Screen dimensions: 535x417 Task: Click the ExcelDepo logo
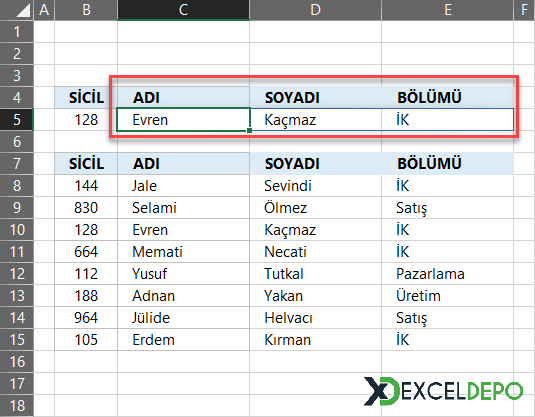443,391
